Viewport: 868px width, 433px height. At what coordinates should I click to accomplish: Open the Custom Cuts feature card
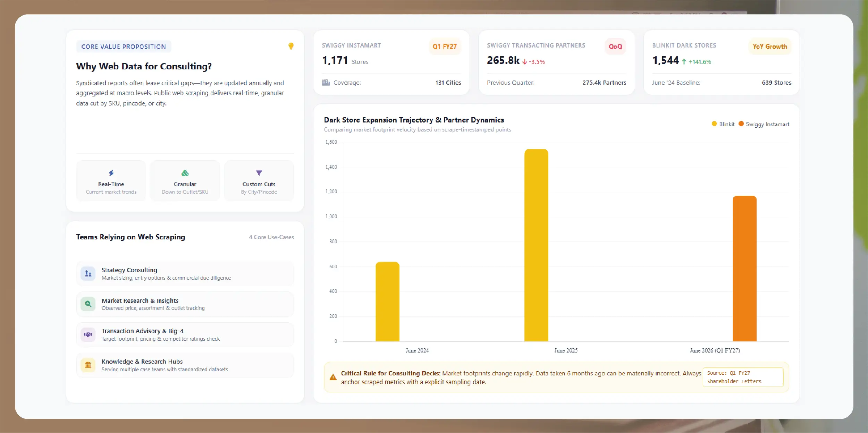click(x=259, y=181)
